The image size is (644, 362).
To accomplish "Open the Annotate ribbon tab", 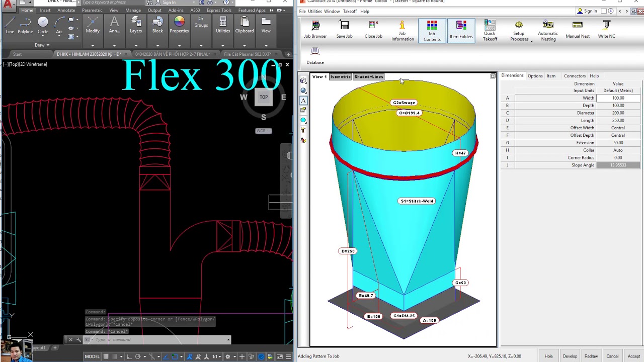I will coord(66,10).
